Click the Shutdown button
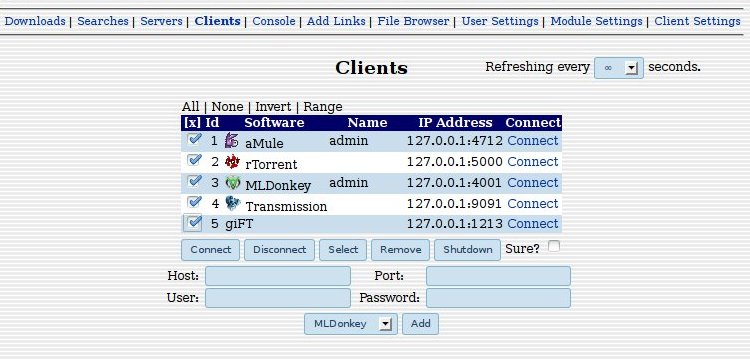The image size is (750, 360). click(467, 250)
